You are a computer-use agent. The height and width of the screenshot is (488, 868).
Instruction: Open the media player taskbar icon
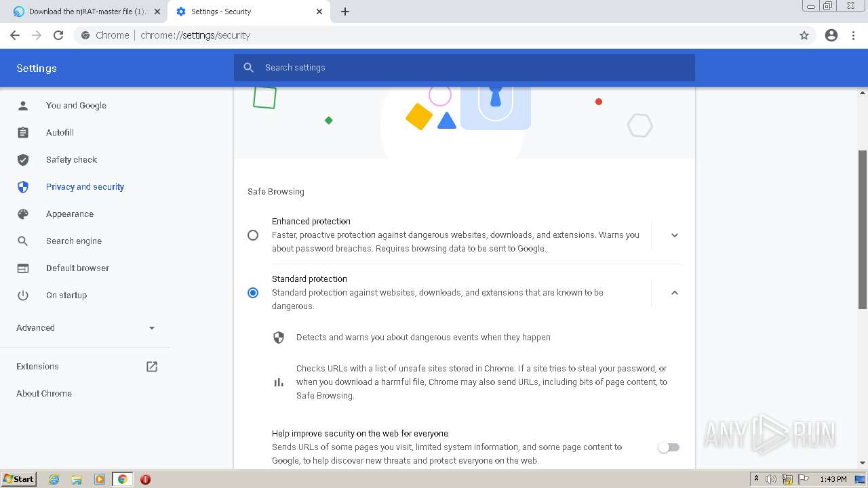100,479
